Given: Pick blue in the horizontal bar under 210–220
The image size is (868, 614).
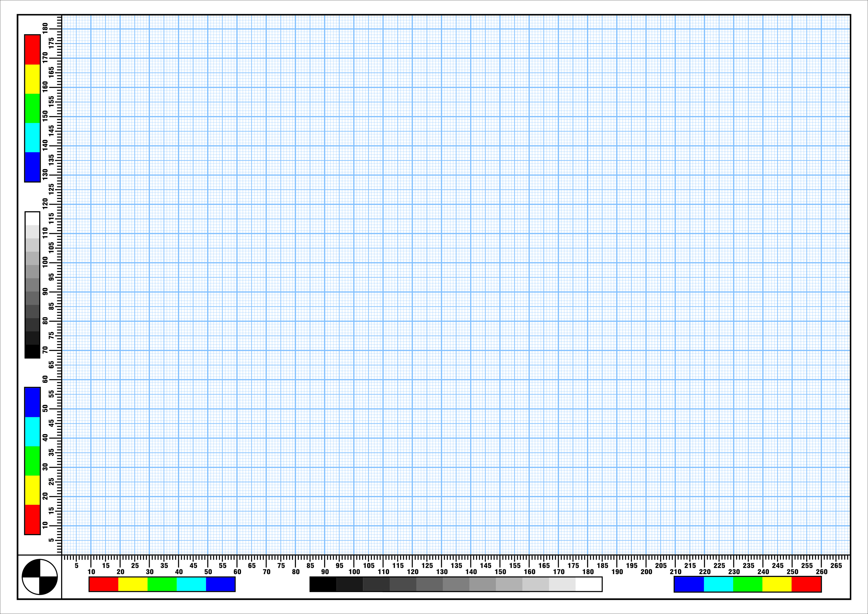Looking at the screenshot, I should tap(689, 585).
